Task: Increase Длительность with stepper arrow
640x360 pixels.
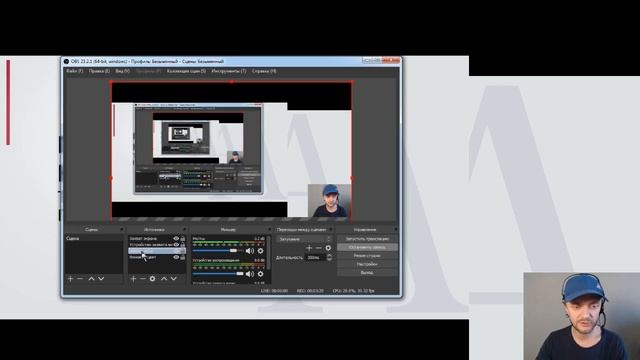Action: [x=329, y=256]
